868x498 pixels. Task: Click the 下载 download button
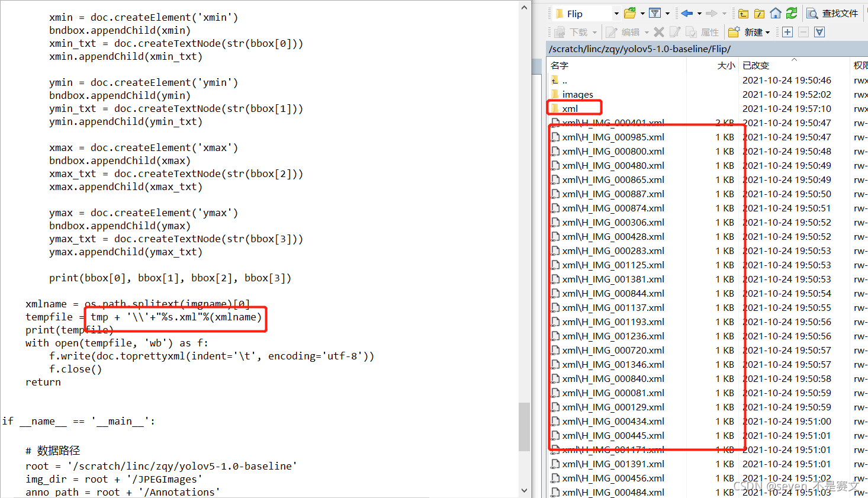coord(572,32)
